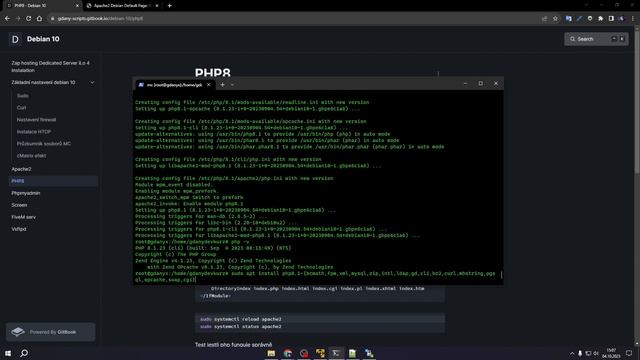
Task: Open the terminal tab dropdown arrow
Action: click(232, 85)
